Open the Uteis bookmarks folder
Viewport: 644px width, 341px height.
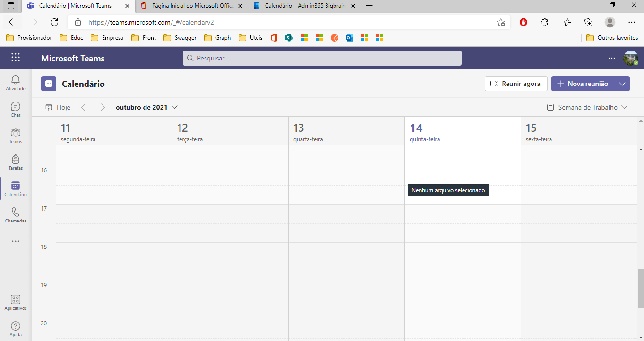pyautogui.click(x=250, y=38)
